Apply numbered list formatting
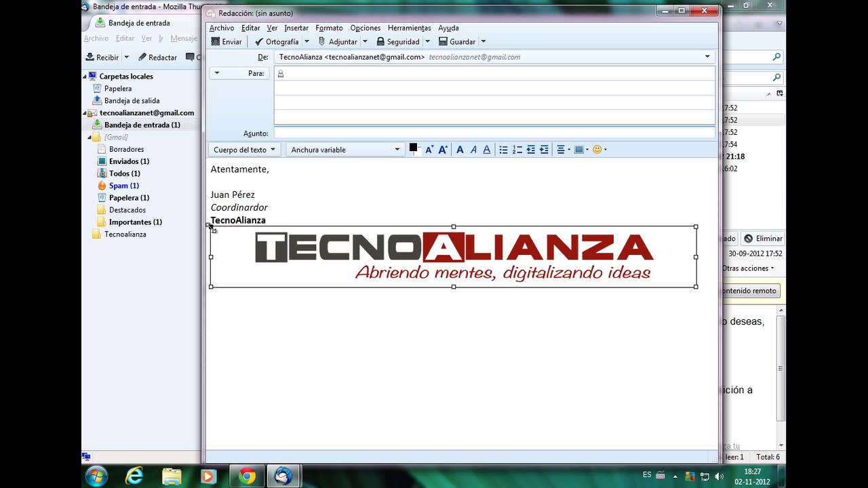The width and height of the screenshot is (868, 488). click(517, 150)
